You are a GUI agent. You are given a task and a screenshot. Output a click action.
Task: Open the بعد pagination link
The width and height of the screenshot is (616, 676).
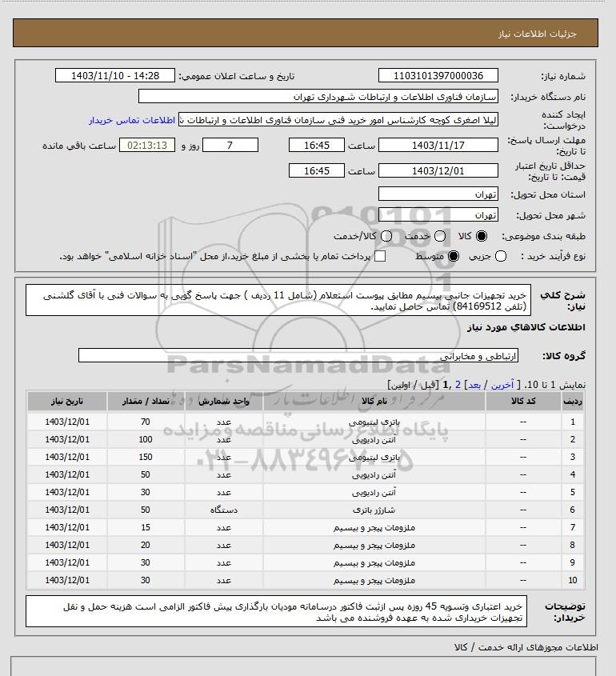pos(474,385)
